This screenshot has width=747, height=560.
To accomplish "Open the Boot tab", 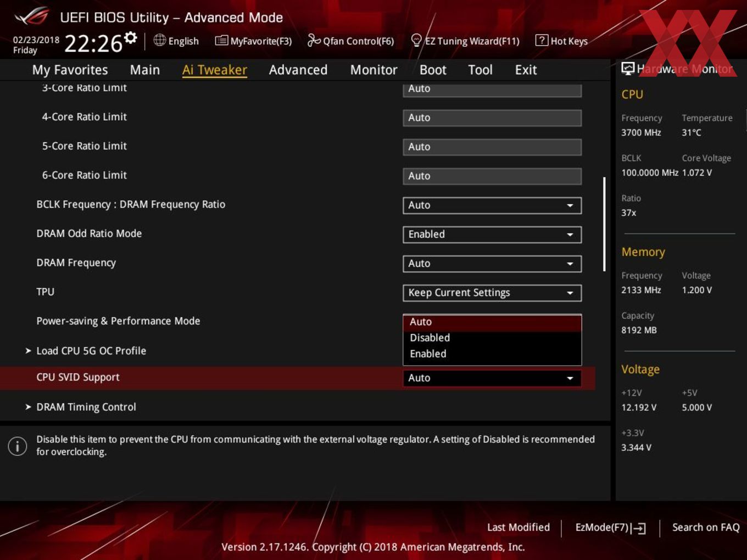I will [x=433, y=70].
